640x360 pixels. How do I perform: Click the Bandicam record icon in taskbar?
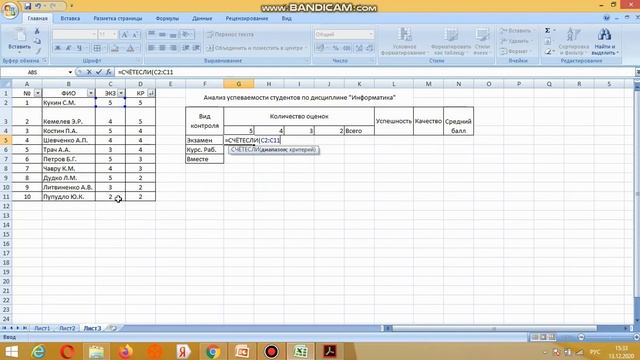[x=271, y=351]
